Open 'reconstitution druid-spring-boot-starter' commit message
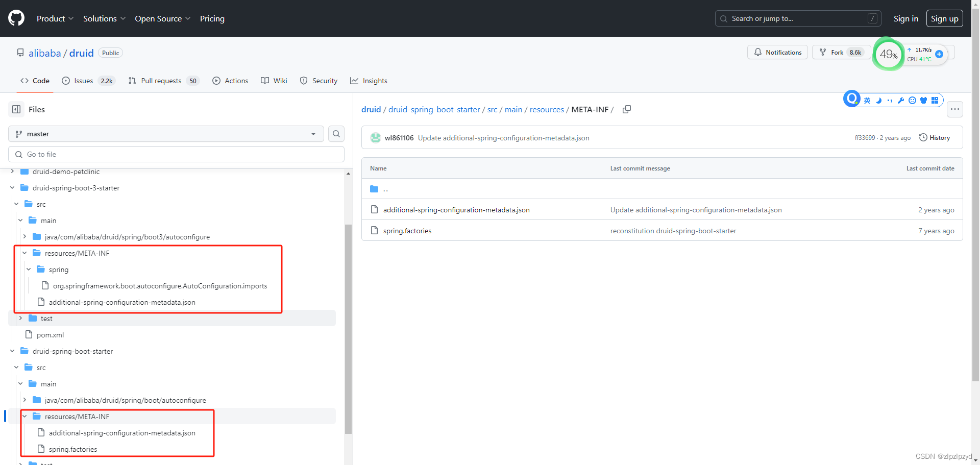 click(673, 231)
